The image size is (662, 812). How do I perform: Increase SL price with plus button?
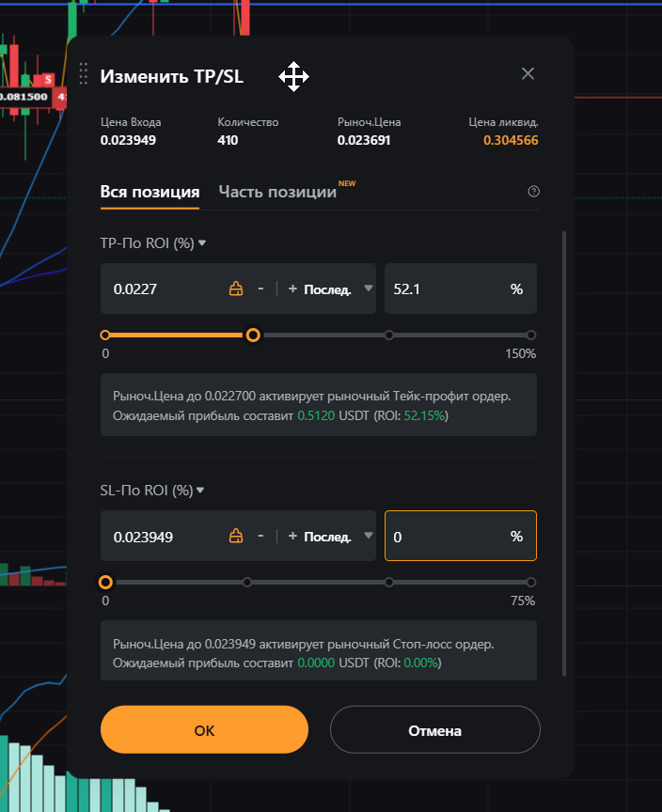pos(292,536)
